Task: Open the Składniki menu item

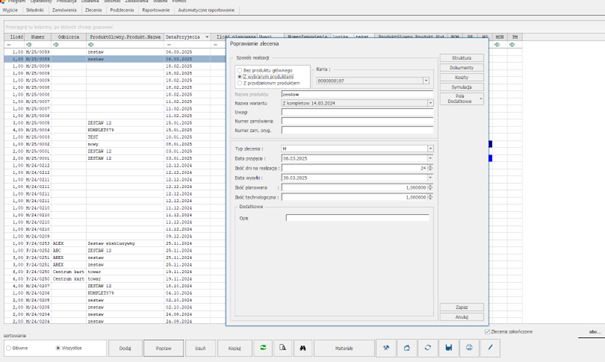Action: [35, 10]
